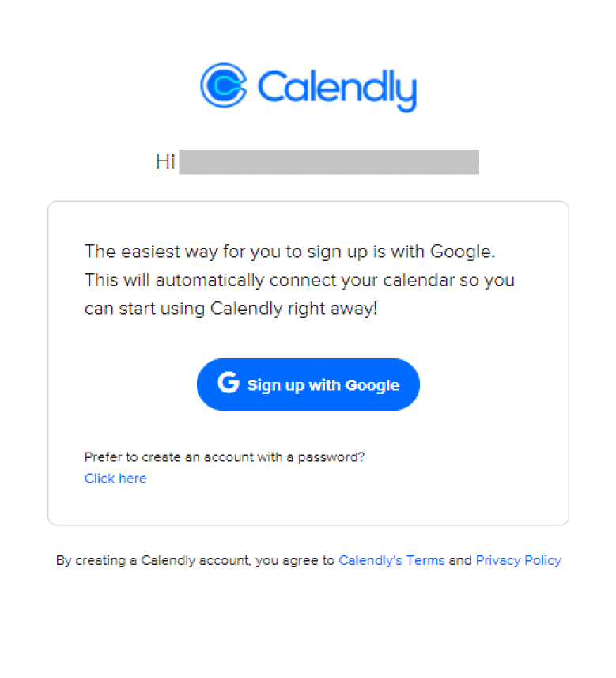The image size is (616, 678).
Task: Click "By creating a Calendly account" text
Action: (x=150, y=560)
